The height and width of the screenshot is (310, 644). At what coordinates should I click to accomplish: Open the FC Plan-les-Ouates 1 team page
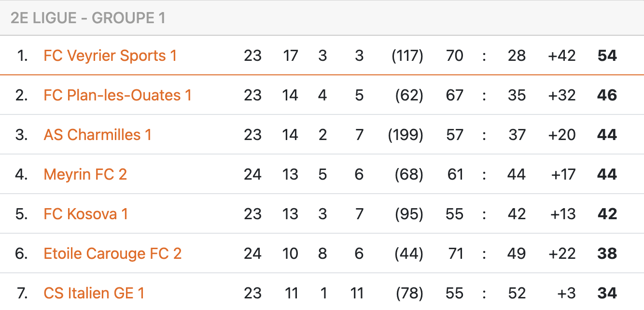pyautogui.click(x=118, y=95)
